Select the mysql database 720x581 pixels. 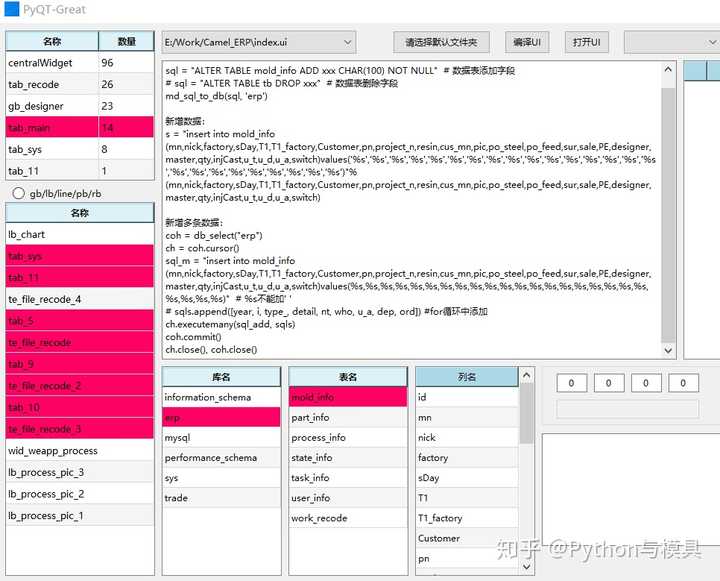(221, 438)
